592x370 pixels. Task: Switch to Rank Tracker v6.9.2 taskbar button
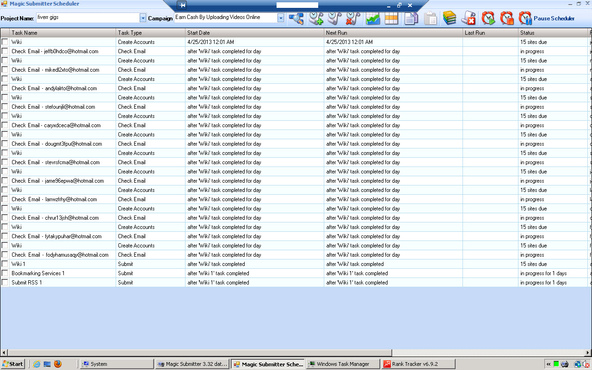(x=418, y=364)
